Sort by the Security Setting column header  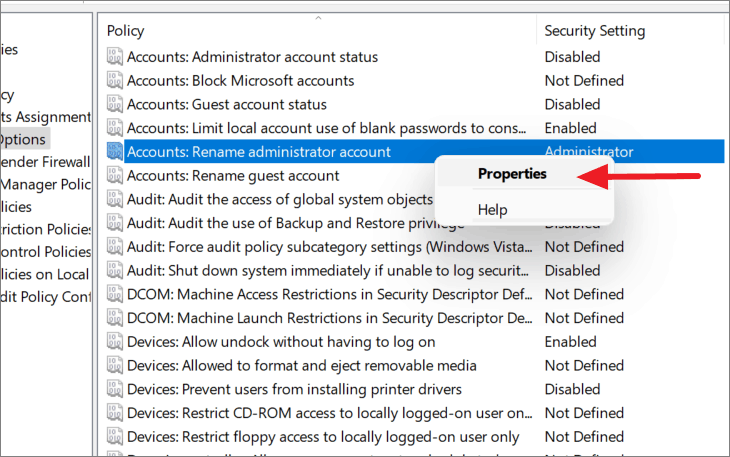(x=594, y=31)
